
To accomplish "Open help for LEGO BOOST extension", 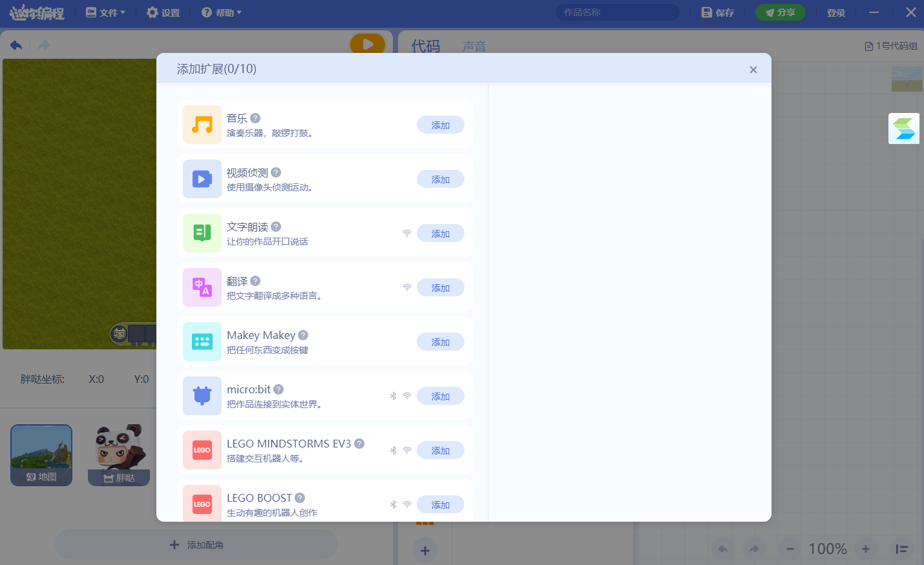I will point(300,498).
